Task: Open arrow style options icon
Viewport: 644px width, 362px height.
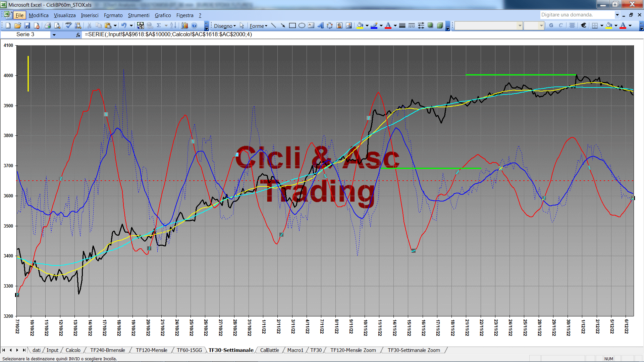Action: click(x=421, y=25)
